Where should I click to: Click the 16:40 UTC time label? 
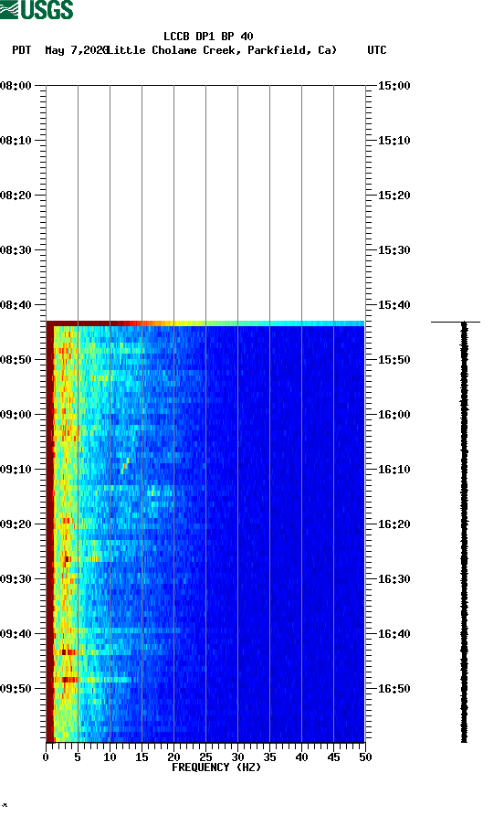(x=394, y=634)
